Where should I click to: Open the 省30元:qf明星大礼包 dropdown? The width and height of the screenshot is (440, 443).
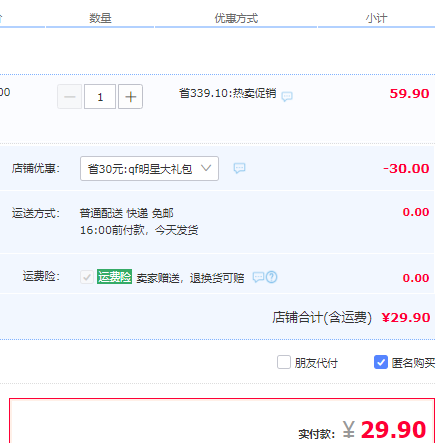click(x=149, y=169)
